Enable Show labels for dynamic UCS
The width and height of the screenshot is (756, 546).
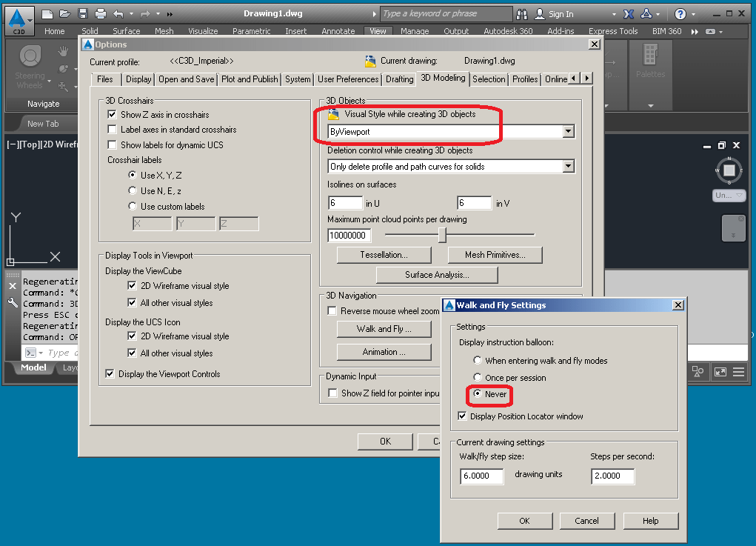112,144
